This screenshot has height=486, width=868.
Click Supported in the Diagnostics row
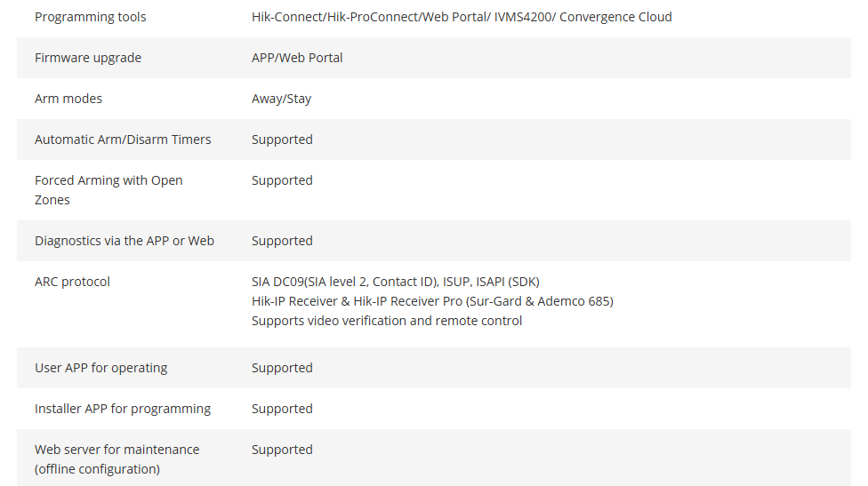[282, 241]
